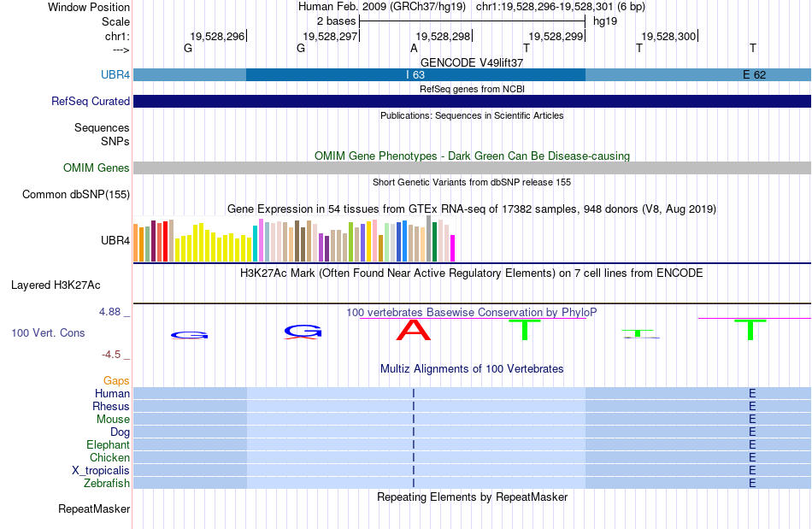Select the X_tropicalis alignment row label
The image size is (812, 529).
tap(101, 471)
